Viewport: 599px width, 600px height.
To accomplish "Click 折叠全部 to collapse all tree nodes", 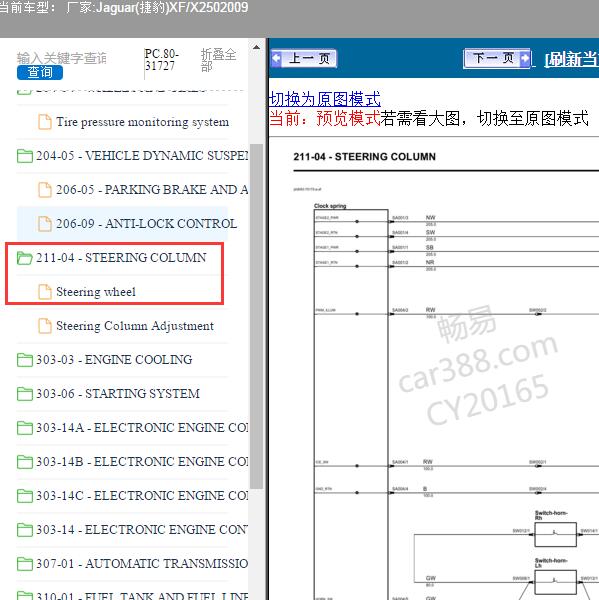I will pyautogui.click(x=218, y=60).
